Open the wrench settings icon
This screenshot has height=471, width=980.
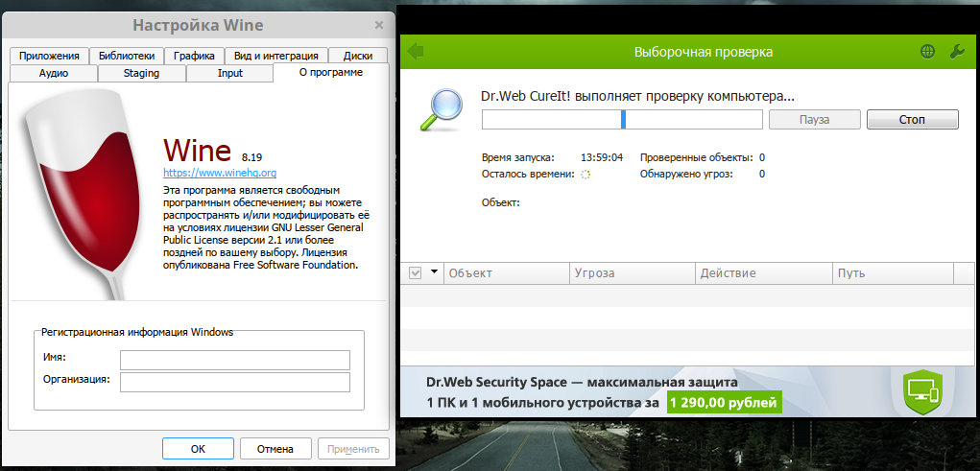[956, 52]
